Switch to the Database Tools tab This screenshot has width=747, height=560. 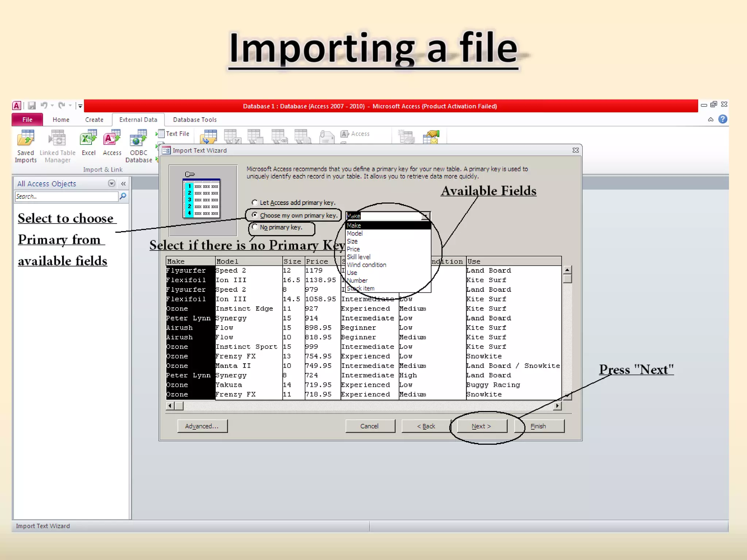[x=194, y=120]
